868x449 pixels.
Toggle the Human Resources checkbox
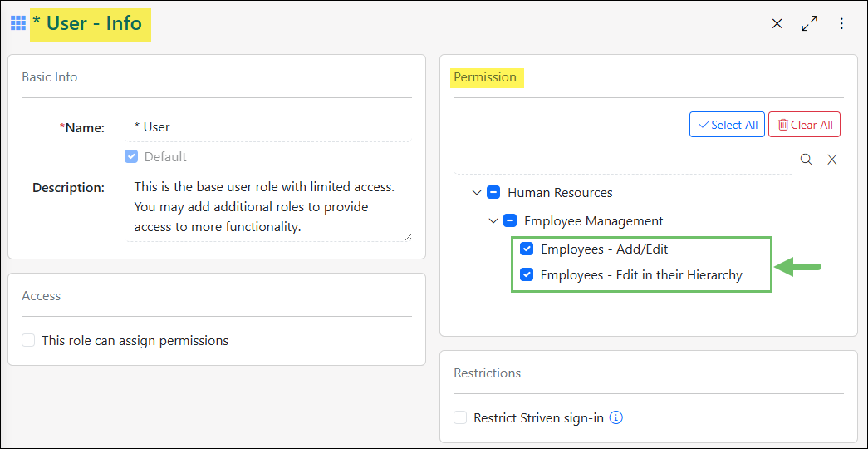coord(493,193)
